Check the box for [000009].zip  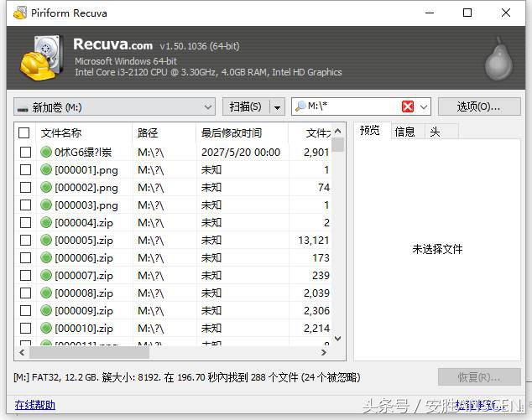click(25, 310)
